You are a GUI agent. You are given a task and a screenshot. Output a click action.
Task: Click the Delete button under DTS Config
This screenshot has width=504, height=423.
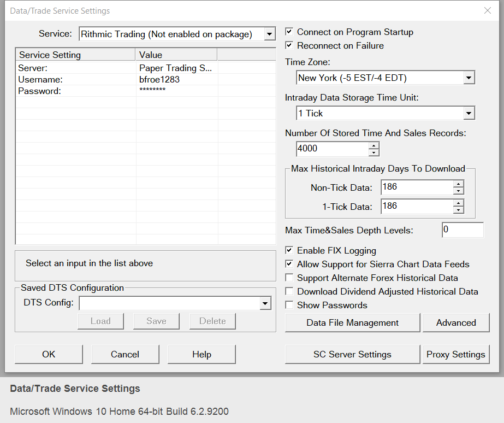tap(212, 321)
